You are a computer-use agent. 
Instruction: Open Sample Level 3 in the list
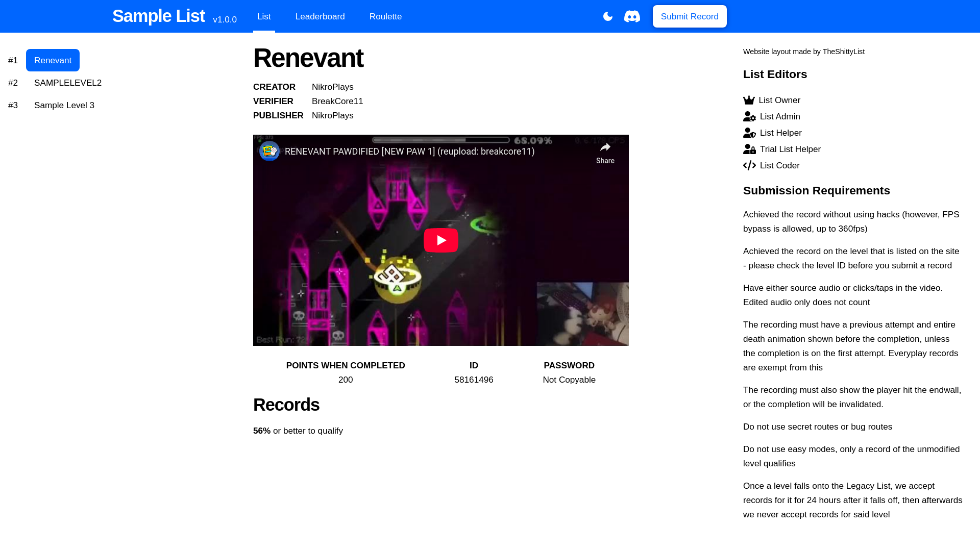pyautogui.click(x=64, y=105)
